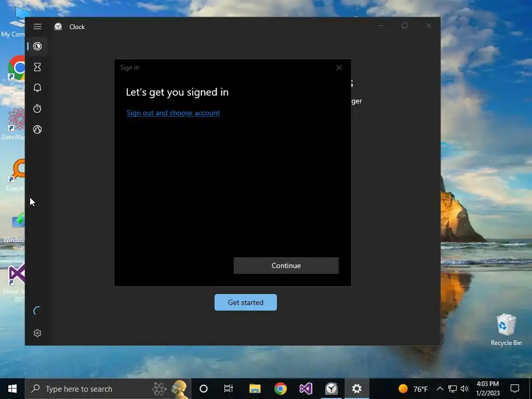Open Action Center notifications icon
This screenshot has height=399, width=532.
coord(515,389)
